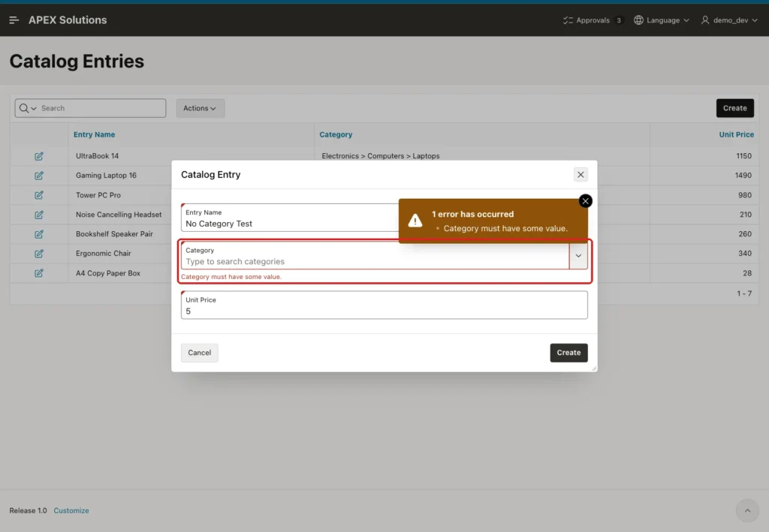Click the red inline Category error text
This screenshot has height=532, width=769.
[x=231, y=277]
